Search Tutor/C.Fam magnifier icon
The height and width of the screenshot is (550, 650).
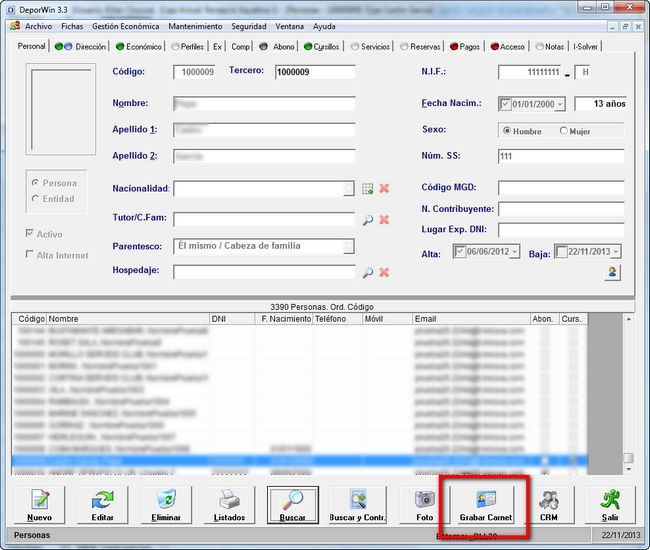point(367,220)
